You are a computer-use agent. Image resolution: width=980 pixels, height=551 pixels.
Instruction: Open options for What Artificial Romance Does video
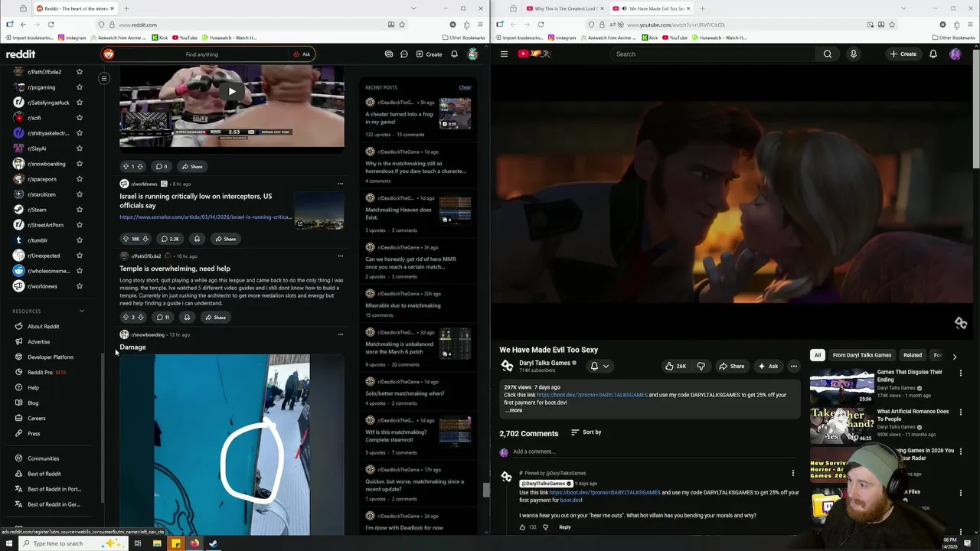click(x=961, y=412)
